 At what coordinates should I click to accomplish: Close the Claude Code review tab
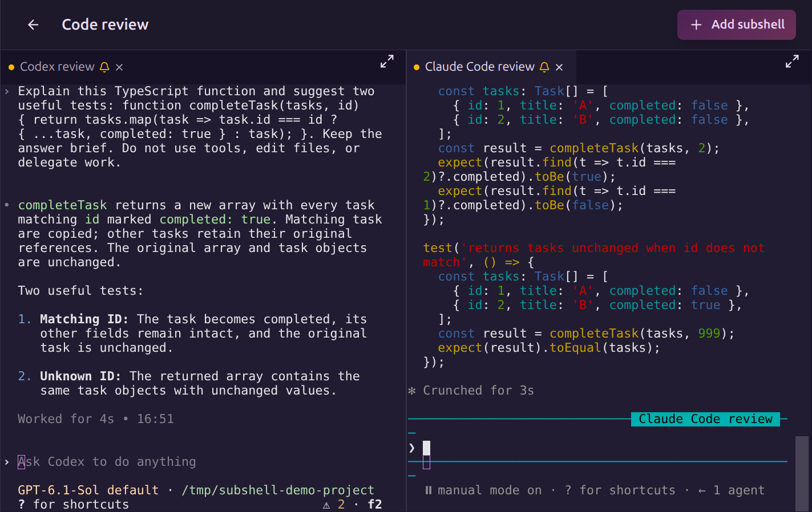coord(559,67)
